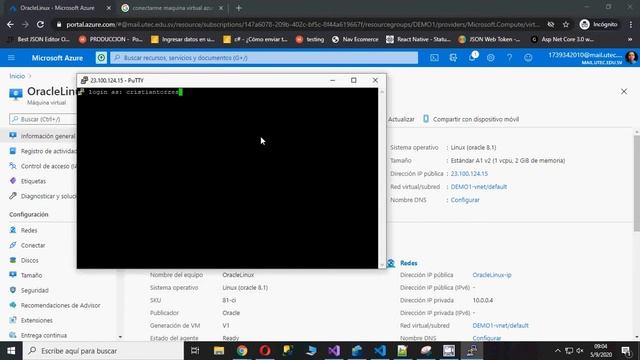Open Windows Start menu
The height and width of the screenshot is (360, 640).
tap(11, 351)
